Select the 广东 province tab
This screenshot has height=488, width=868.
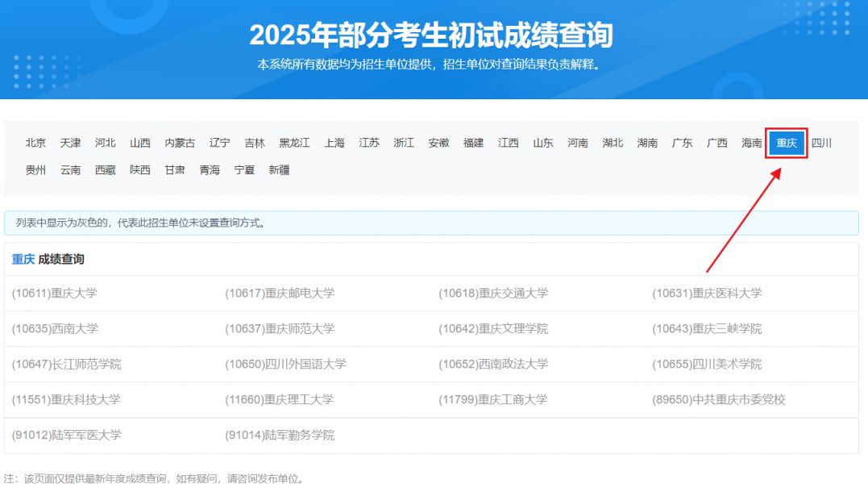tap(683, 143)
